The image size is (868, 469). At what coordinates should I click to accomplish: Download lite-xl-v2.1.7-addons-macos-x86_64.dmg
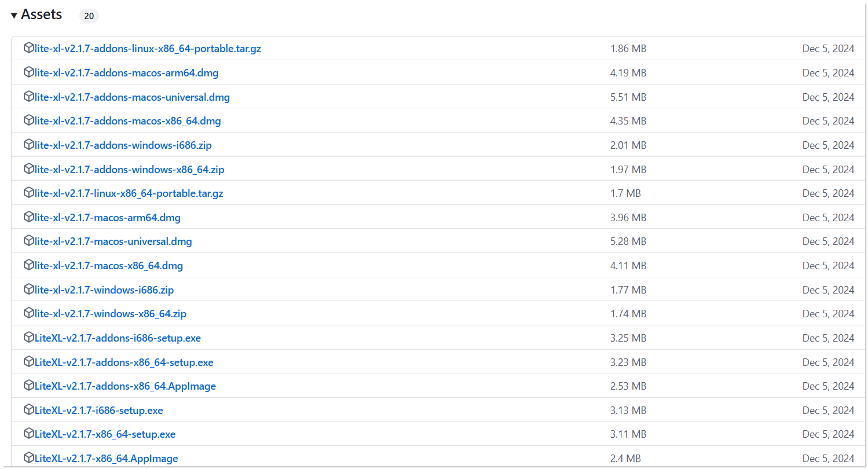127,121
